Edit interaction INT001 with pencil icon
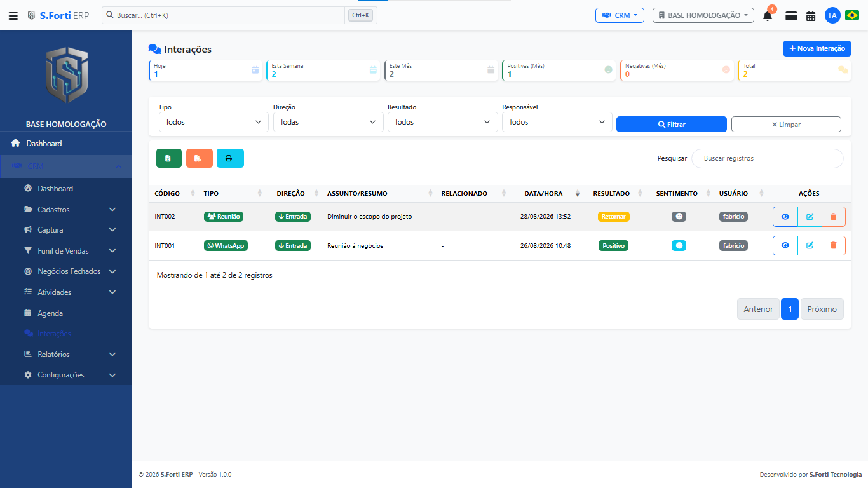The width and height of the screenshot is (868, 488). point(810,245)
